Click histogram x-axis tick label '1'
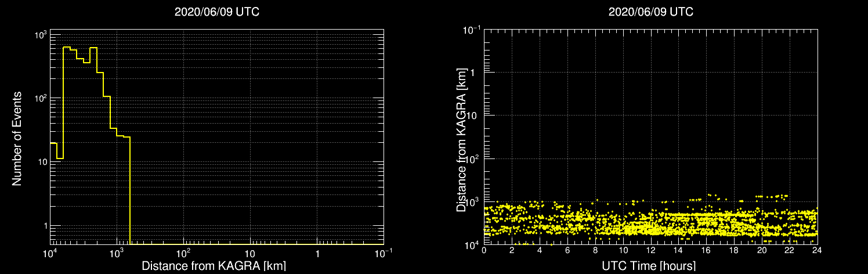Image resolution: width=868 pixels, height=274 pixels. [317, 254]
